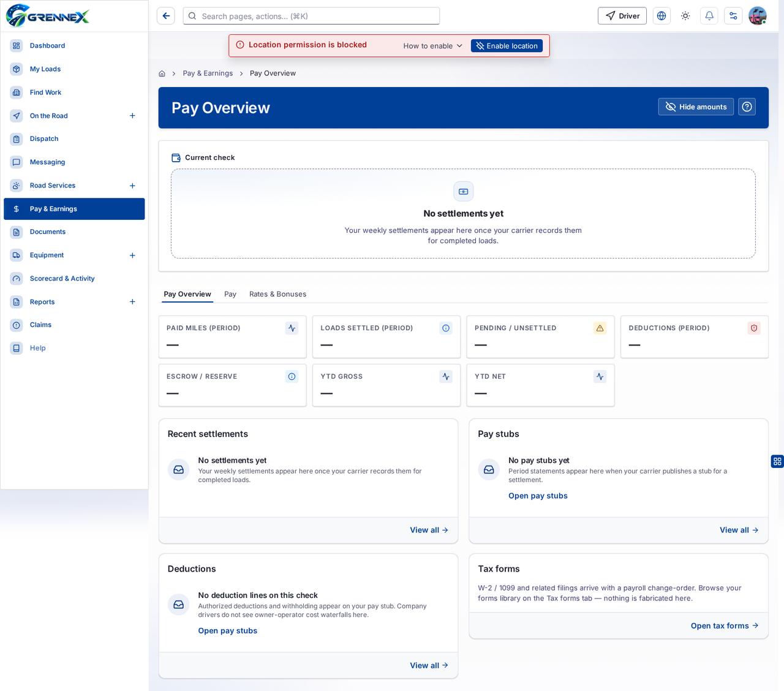Click the Deductions period shield icon
The image size is (784, 691).
[x=754, y=328]
